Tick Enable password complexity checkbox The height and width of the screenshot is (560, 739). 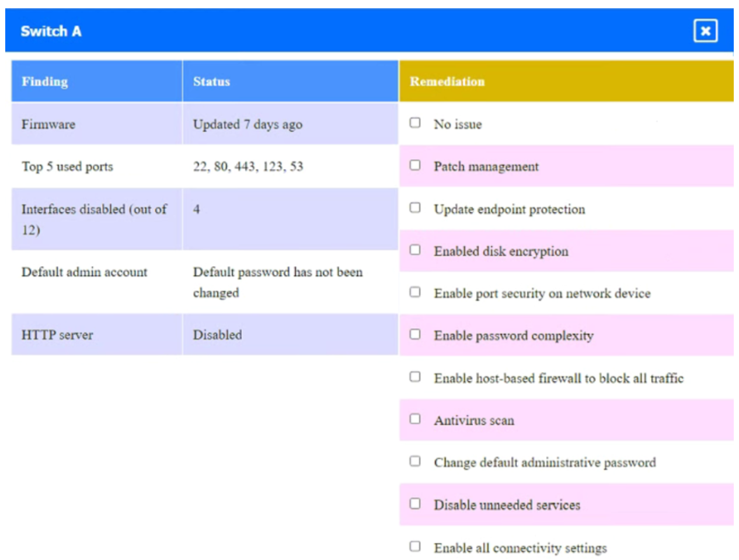tap(415, 334)
